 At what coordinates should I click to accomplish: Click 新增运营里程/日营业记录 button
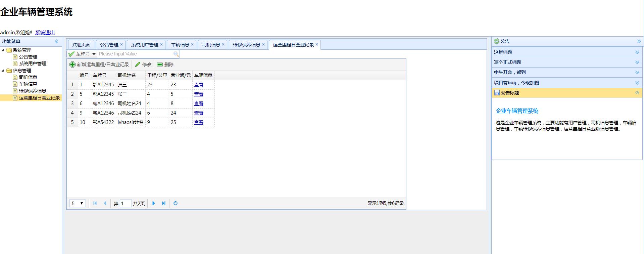[99, 65]
